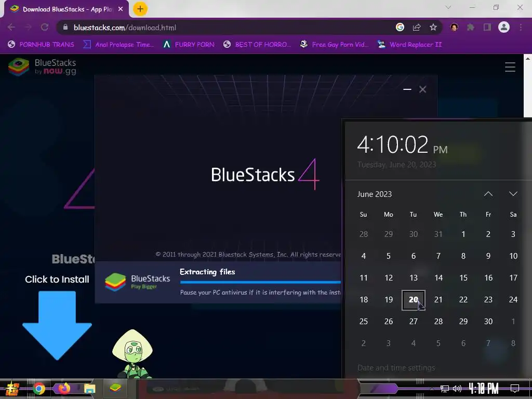Select June 13 in the calendar
The image size is (532, 399).
coord(413,278)
